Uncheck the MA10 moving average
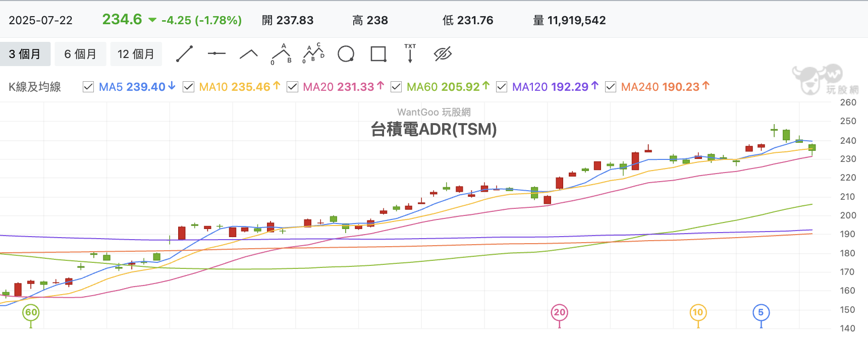The width and height of the screenshot is (868, 337). tap(188, 87)
